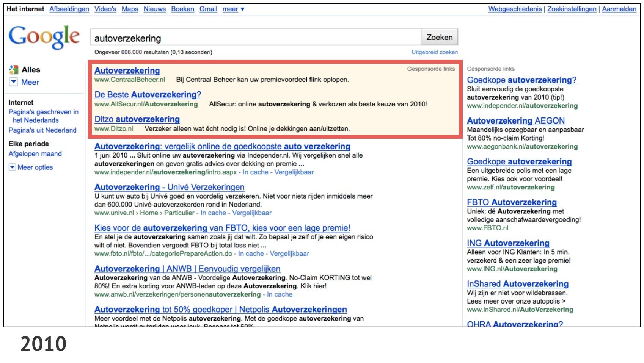The height and width of the screenshot is (363, 644).
Task: Open Gmail in the top navigation
Action: click(208, 9)
